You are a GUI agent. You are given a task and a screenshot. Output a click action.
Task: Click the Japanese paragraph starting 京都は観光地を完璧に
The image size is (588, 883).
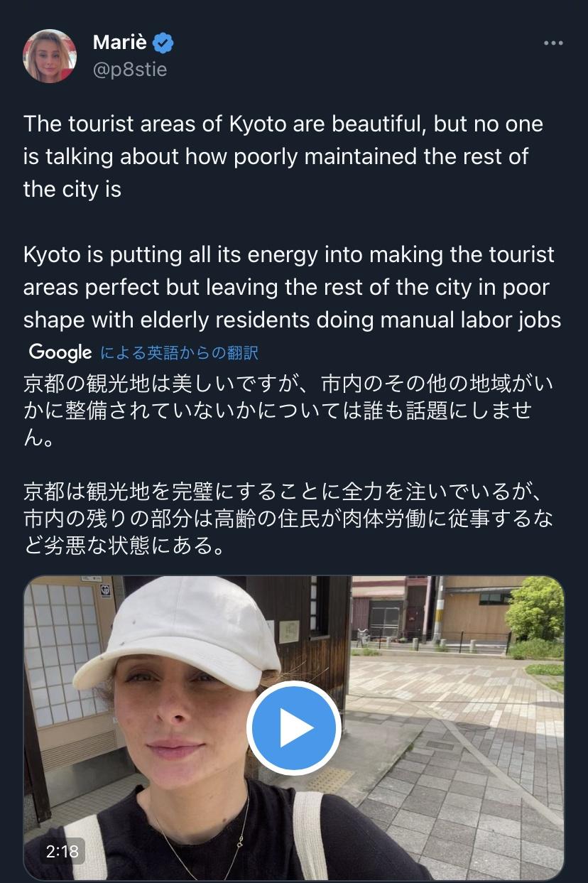pyautogui.click(x=288, y=519)
